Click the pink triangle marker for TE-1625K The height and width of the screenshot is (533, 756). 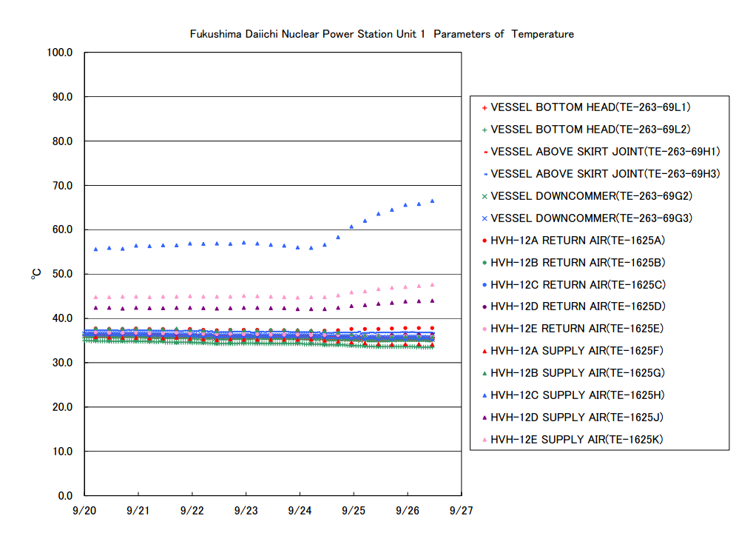[485, 440]
